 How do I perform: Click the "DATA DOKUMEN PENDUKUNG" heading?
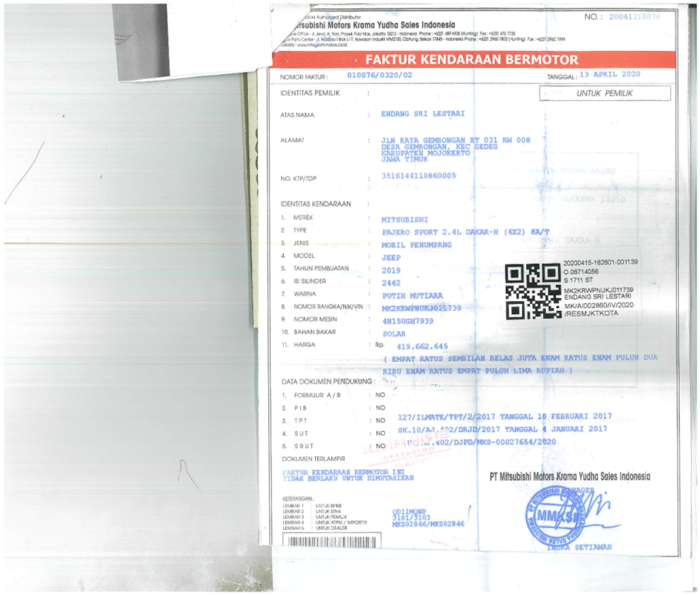[x=328, y=381]
